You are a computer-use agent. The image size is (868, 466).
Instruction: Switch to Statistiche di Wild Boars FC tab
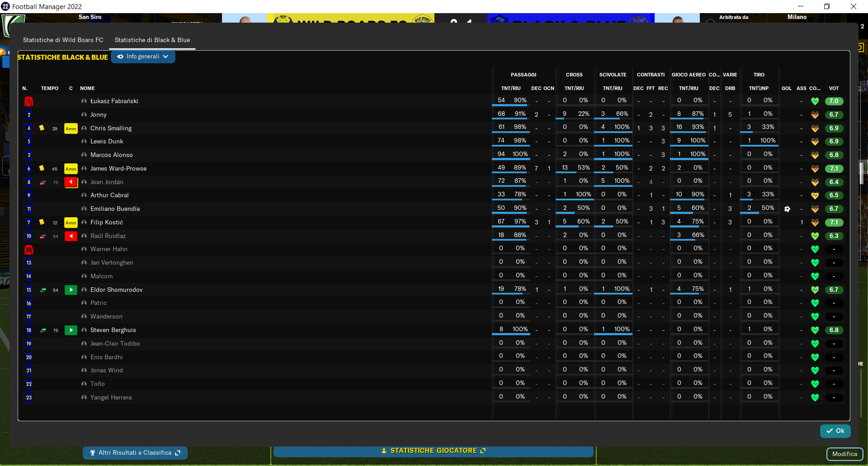click(63, 40)
